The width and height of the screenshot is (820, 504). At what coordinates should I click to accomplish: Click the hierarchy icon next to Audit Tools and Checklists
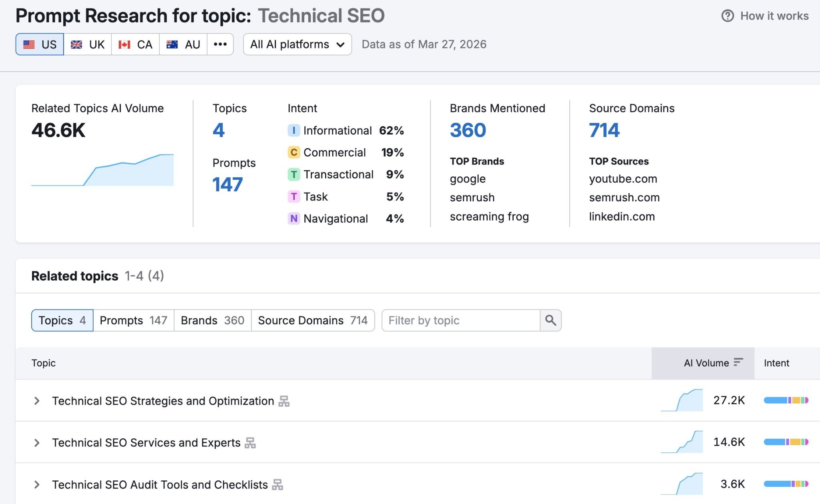pos(278,484)
